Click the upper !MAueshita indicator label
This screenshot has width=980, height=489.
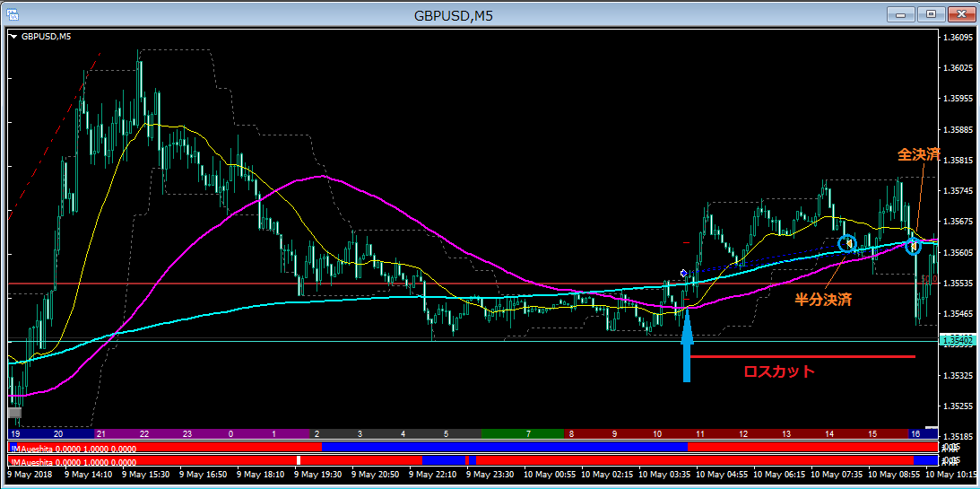pos(74,449)
